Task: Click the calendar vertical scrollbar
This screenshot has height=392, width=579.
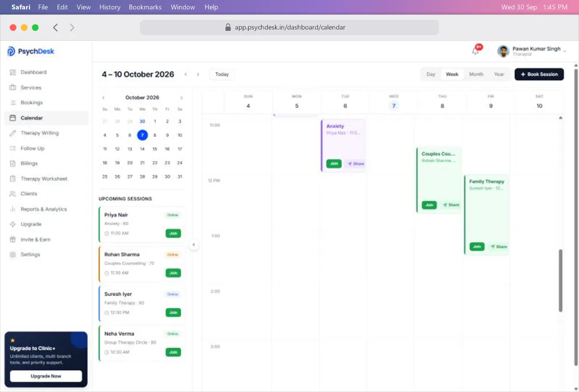Action: pyautogui.click(x=561, y=281)
